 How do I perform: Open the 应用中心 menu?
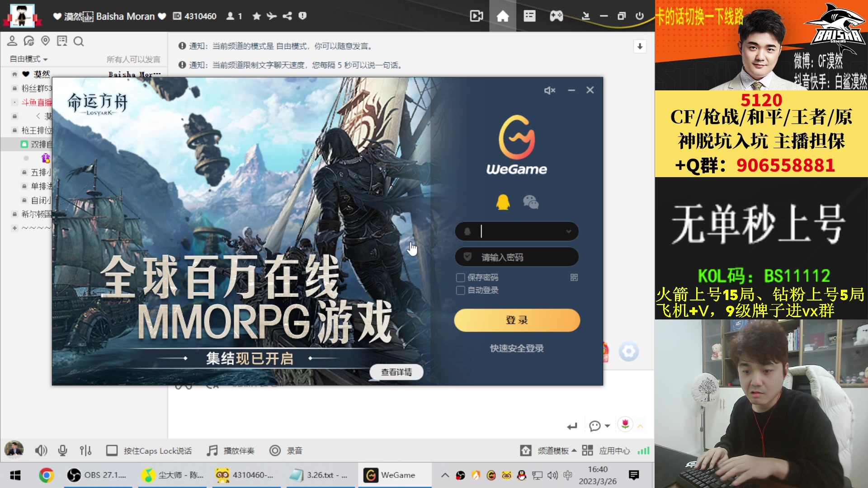coord(606,451)
